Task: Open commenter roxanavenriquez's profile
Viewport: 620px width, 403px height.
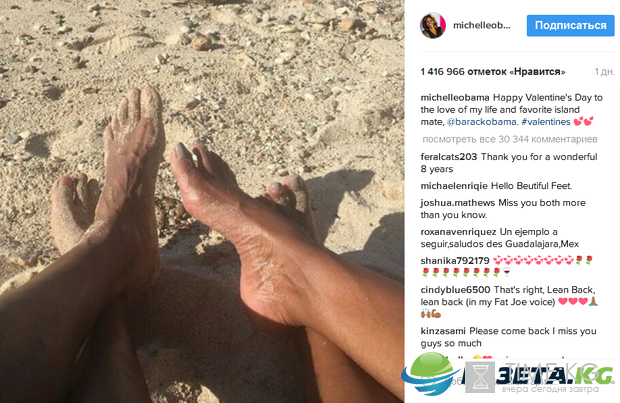Action: [458, 232]
